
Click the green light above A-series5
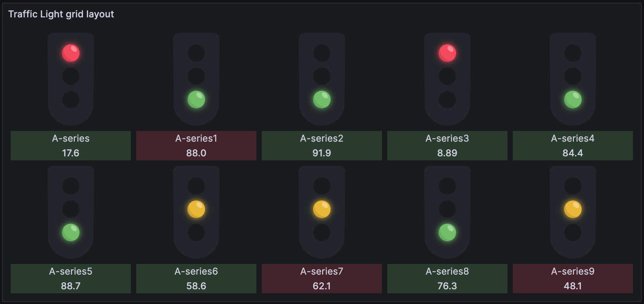[71, 233]
